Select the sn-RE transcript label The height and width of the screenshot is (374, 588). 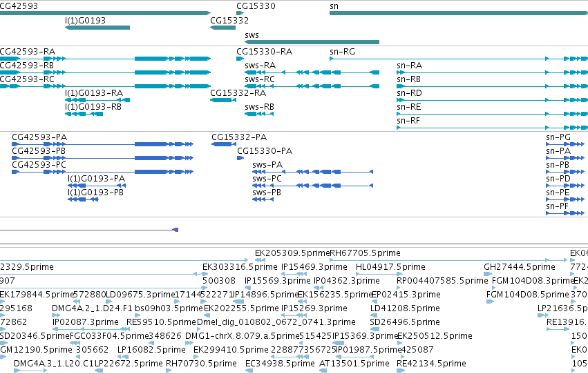point(409,107)
